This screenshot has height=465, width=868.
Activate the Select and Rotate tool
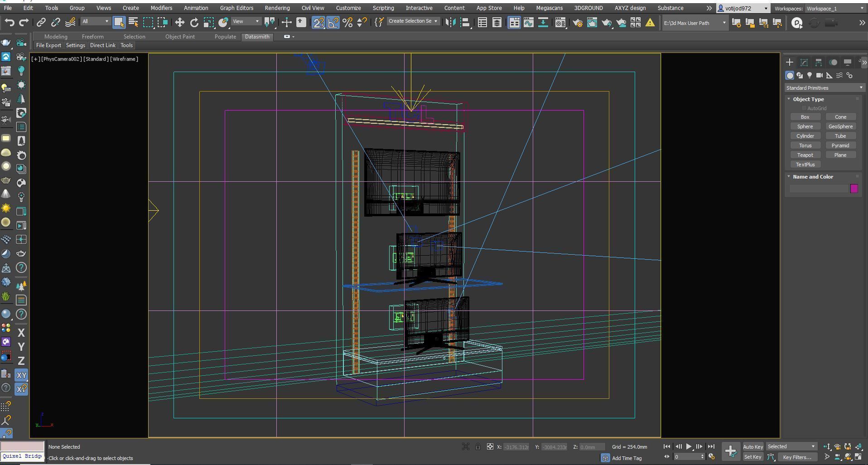(194, 22)
